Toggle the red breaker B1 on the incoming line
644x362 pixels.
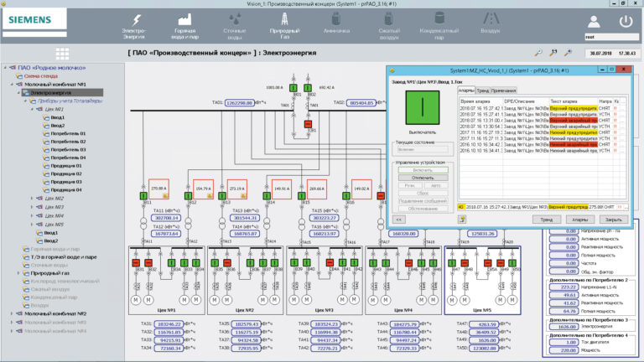[308, 124]
